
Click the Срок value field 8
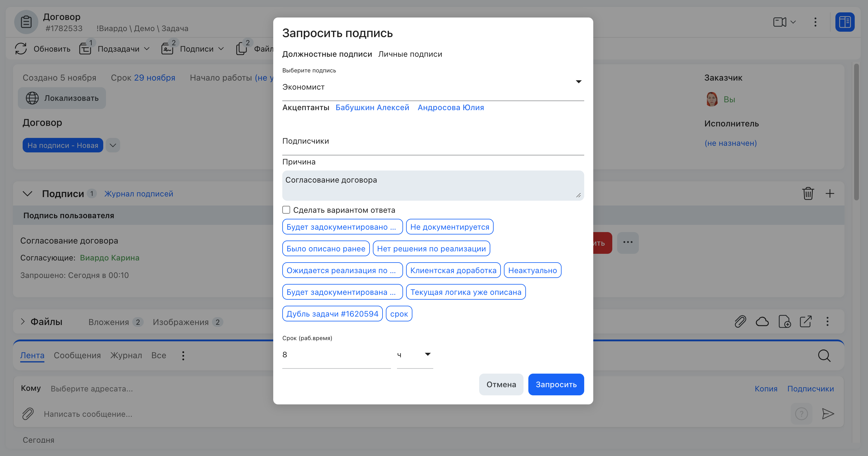(x=336, y=355)
